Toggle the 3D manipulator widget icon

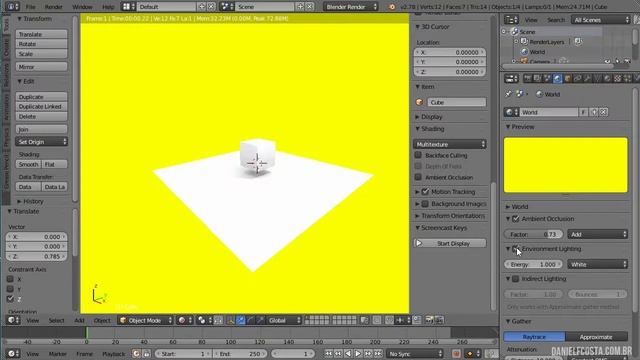pyautogui.click(x=231, y=320)
